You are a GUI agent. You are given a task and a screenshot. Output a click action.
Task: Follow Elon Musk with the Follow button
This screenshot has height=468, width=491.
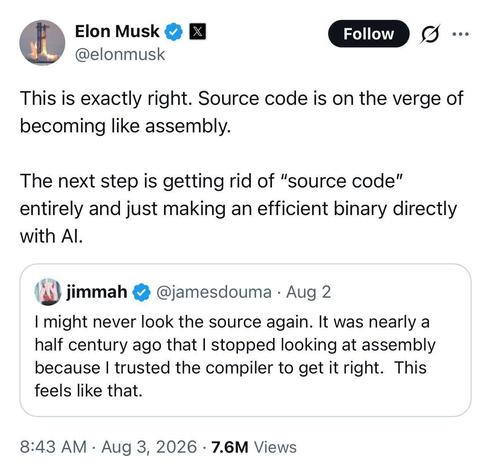369,34
